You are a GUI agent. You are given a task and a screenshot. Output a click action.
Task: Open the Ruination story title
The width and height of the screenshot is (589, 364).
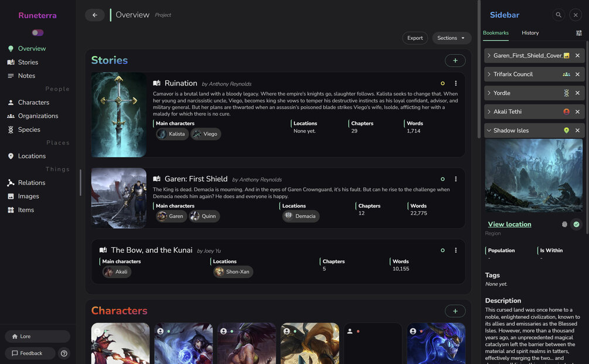[x=181, y=83]
